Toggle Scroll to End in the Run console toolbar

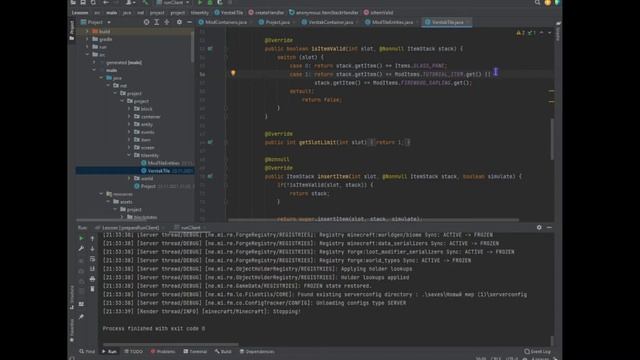coord(92,269)
